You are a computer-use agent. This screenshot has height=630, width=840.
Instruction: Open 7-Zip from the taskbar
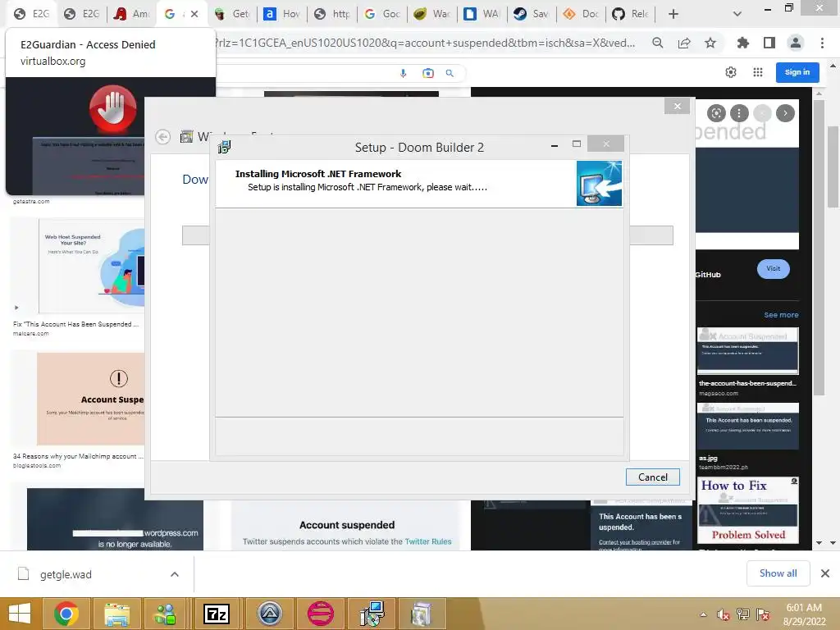pyautogui.click(x=217, y=614)
